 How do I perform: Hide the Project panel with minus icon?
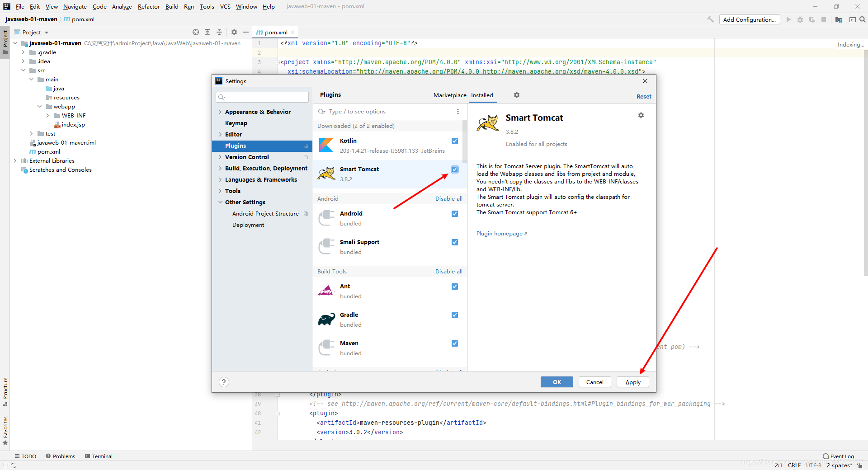click(246, 32)
